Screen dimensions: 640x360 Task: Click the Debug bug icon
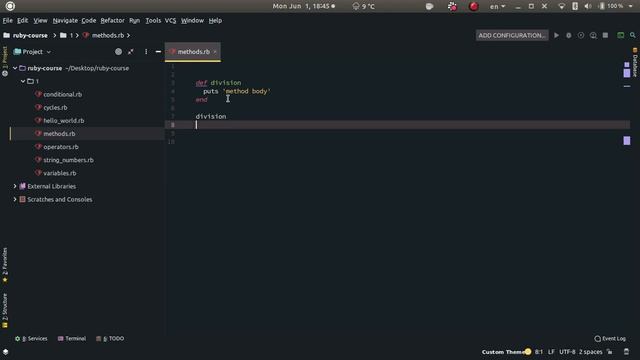coord(569,36)
